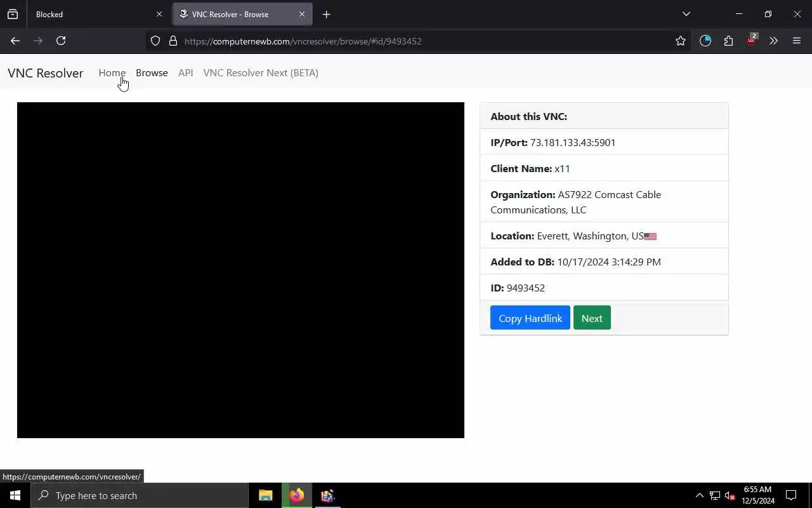Open the Extensions puzzle piece icon
Image resolution: width=812 pixels, height=508 pixels.
pos(728,41)
